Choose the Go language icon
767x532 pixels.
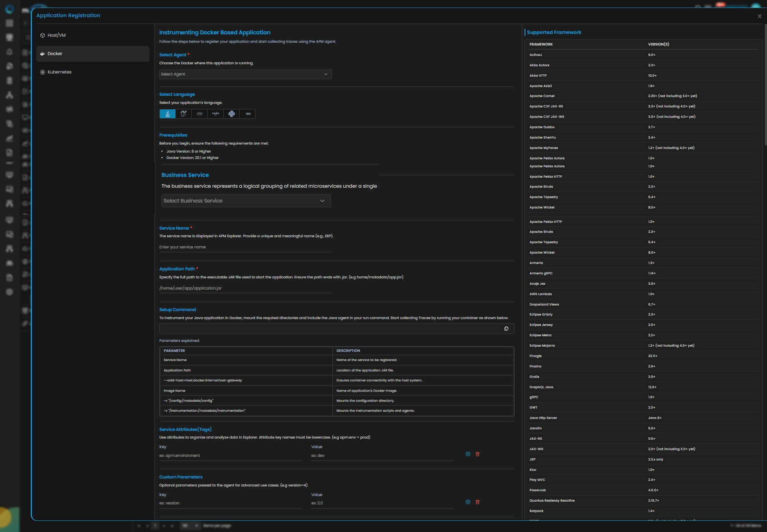pyautogui.click(x=248, y=114)
